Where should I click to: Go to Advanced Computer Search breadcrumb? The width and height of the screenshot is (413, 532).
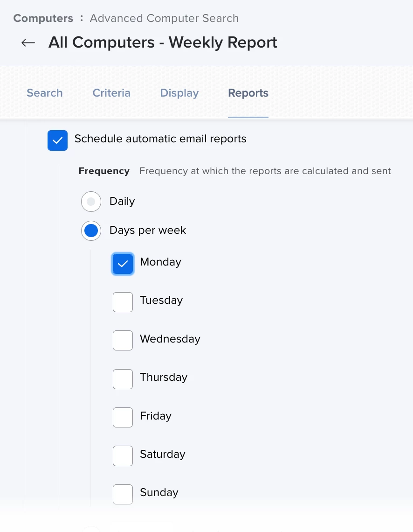click(x=164, y=18)
